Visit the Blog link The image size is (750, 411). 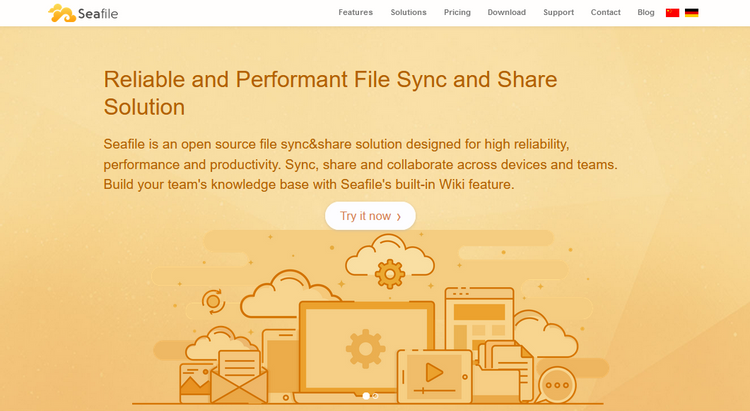(646, 12)
